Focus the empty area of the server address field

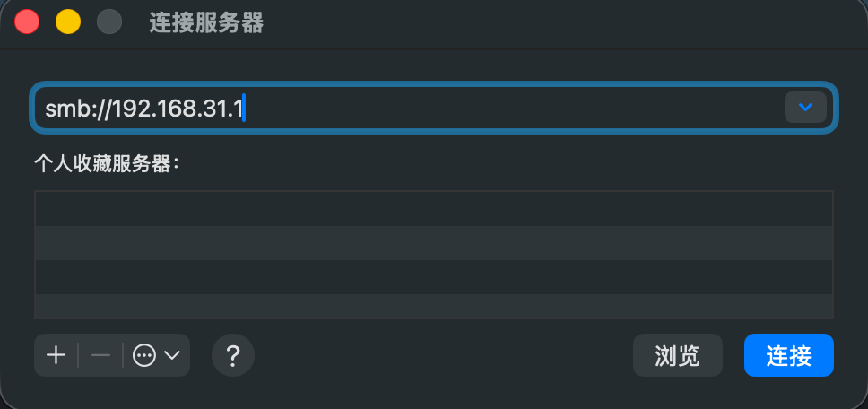tap(513, 108)
